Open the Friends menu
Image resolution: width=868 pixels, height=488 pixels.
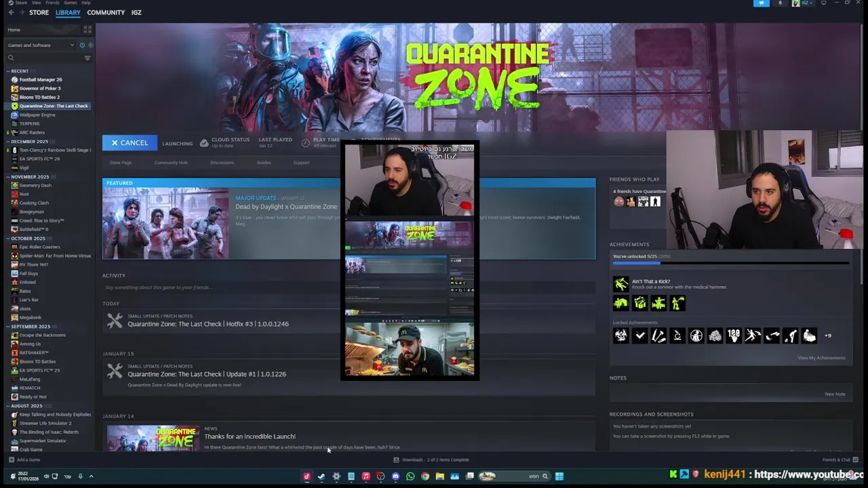point(52,3)
